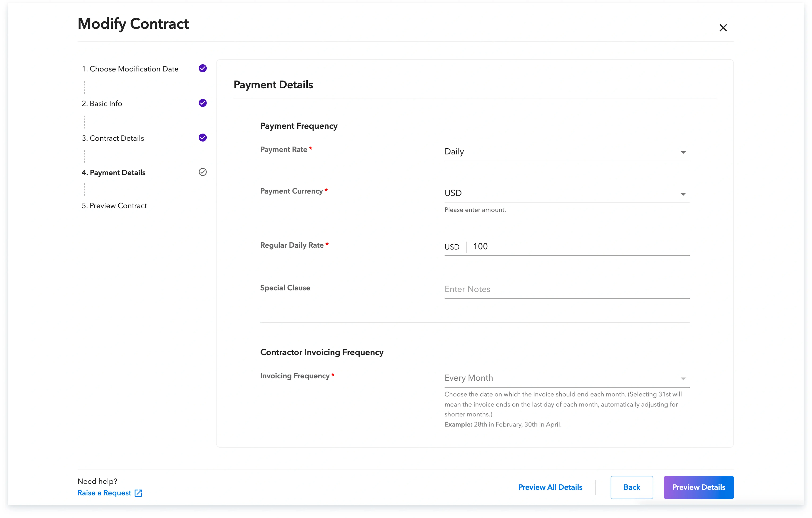Image resolution: width=812 pixels, height=518 pixels.
Task: Click the unfilled check icon next to Payment Details
Action: point(202,172)
